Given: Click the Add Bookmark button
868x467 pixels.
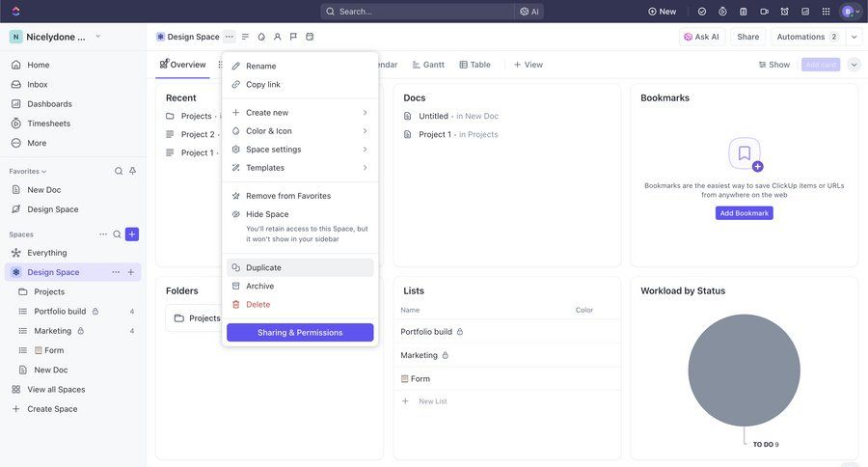Looking at the screenshot, I should [x=744, y=213].
